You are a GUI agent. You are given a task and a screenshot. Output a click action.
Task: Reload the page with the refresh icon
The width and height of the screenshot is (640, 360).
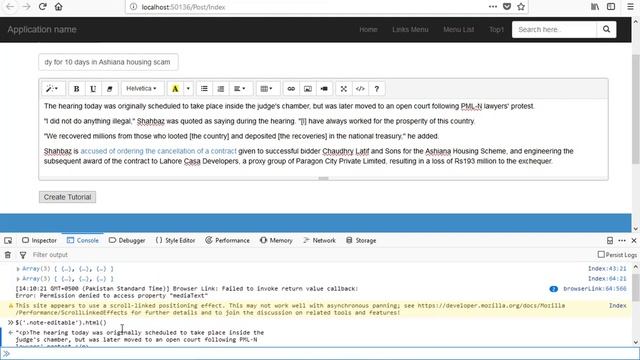point(42,7)
